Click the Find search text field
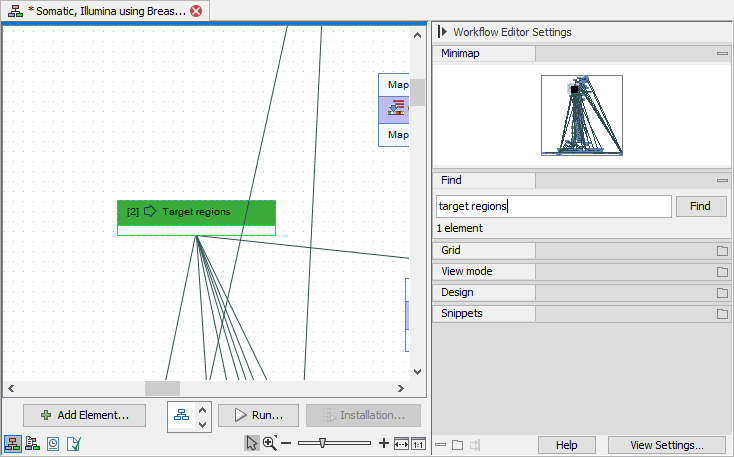734x457 pixels. [x=553, y=206]
